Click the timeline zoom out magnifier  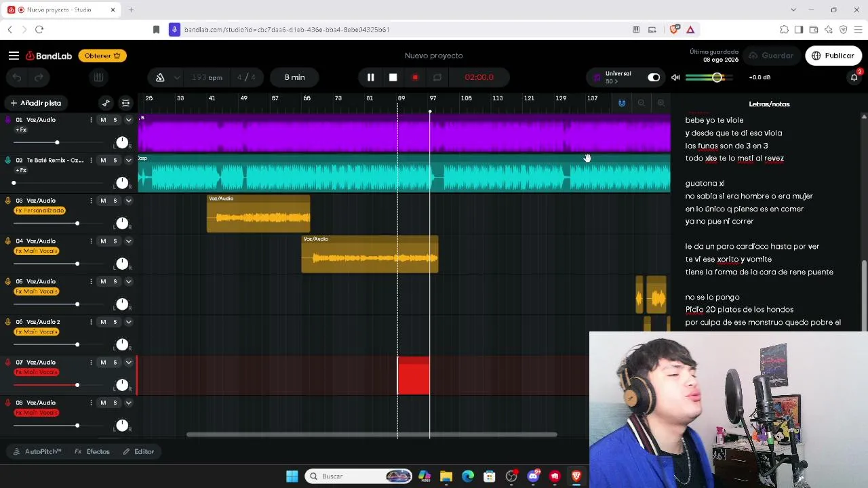pos(642,103)
